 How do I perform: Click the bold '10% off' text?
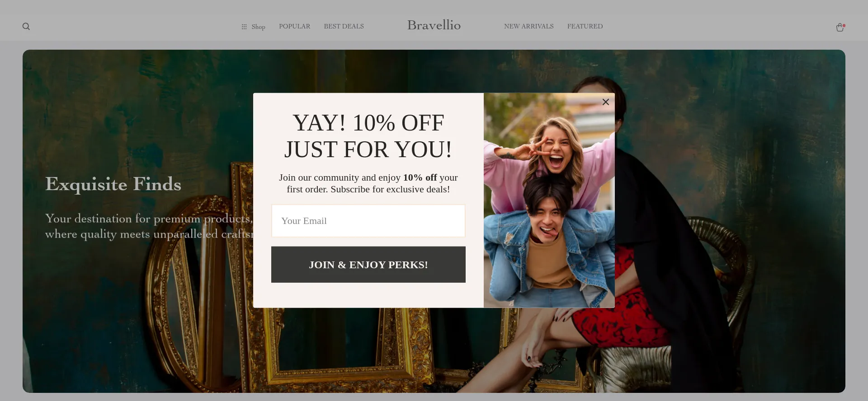click(x=420, y=177)
